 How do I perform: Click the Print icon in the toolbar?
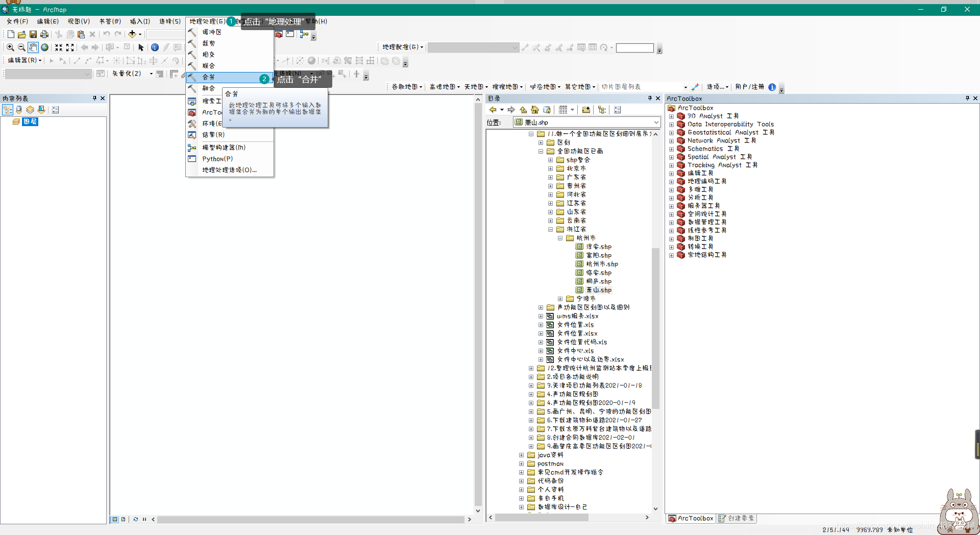pos(44,34)
